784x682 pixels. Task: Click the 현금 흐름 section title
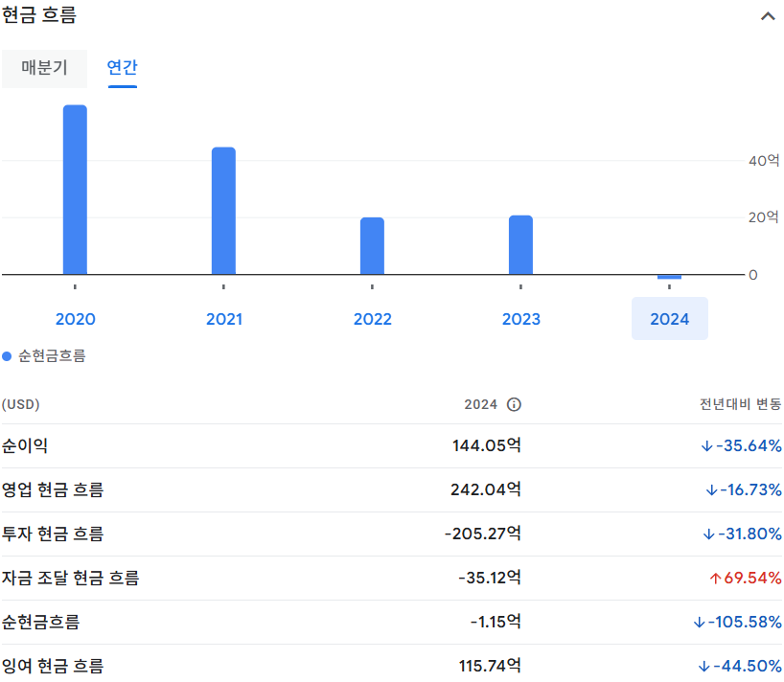(x=39, y=15)
